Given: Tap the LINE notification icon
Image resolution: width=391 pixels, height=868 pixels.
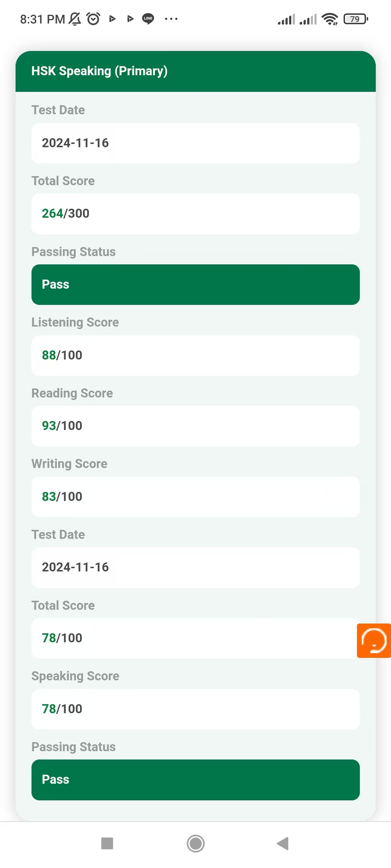Looking at the screenshot, I should point(148,18).
